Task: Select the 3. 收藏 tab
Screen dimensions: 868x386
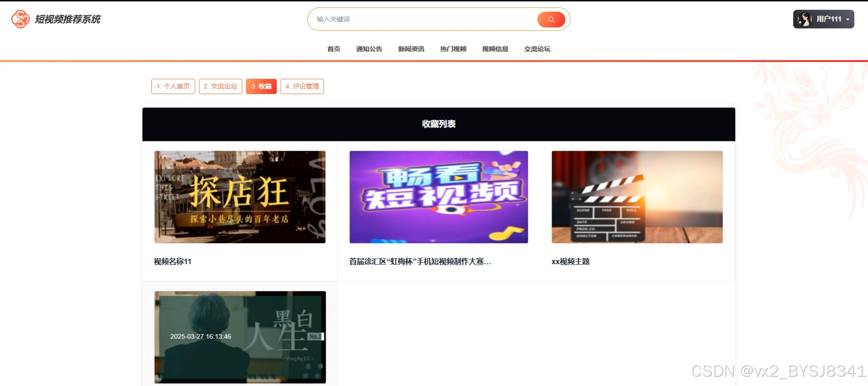Action: pos(261,86)
